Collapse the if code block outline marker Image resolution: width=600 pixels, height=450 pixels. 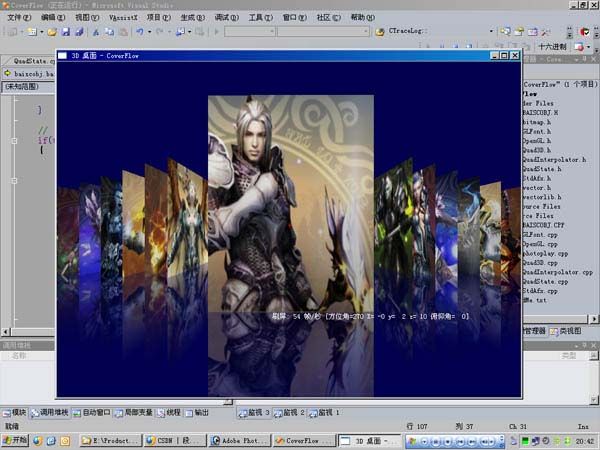tap(15, 141)
